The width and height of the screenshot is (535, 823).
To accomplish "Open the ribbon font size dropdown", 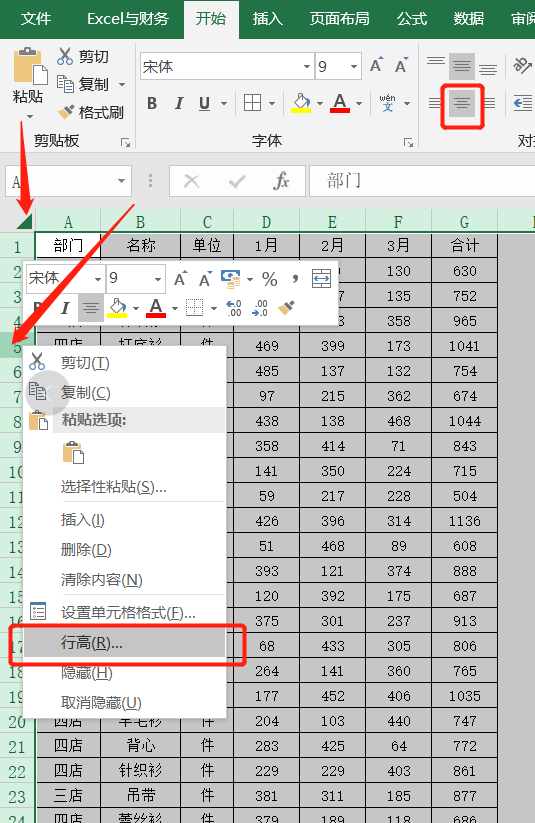I will click(x=354, y=67).
